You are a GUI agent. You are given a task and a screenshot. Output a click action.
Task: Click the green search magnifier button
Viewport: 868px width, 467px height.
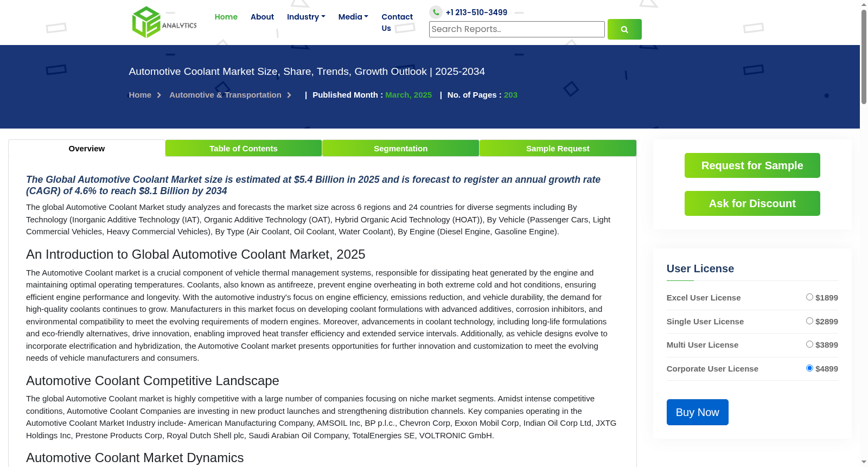point(624,29)
